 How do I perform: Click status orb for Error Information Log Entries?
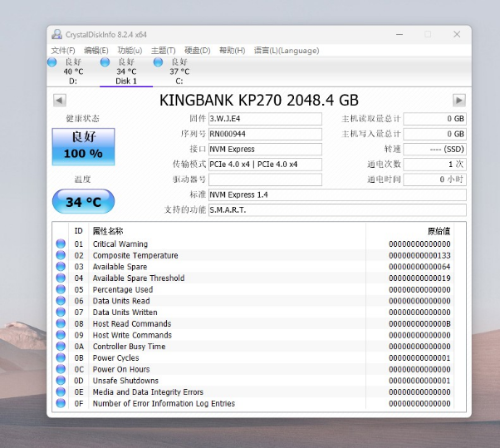pos(61,403)
